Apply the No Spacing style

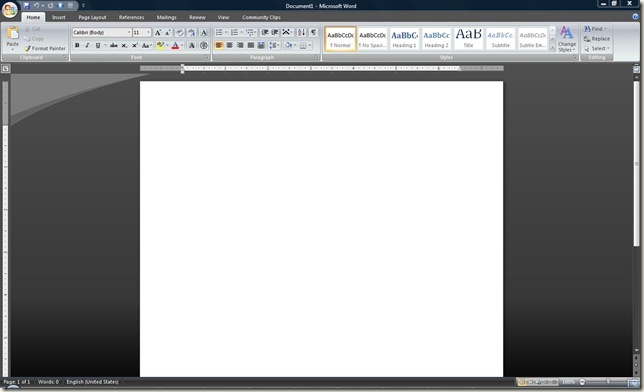point(373,39)
